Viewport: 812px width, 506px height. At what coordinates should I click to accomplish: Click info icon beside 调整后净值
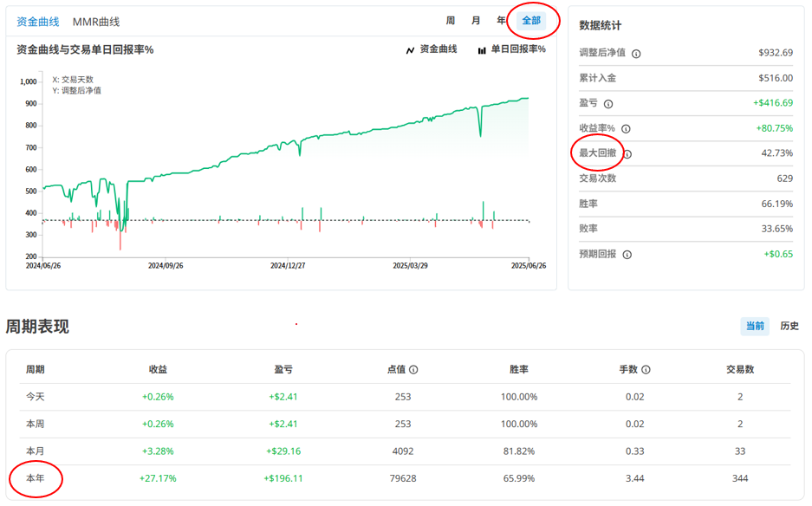click(x=636, y=54)
